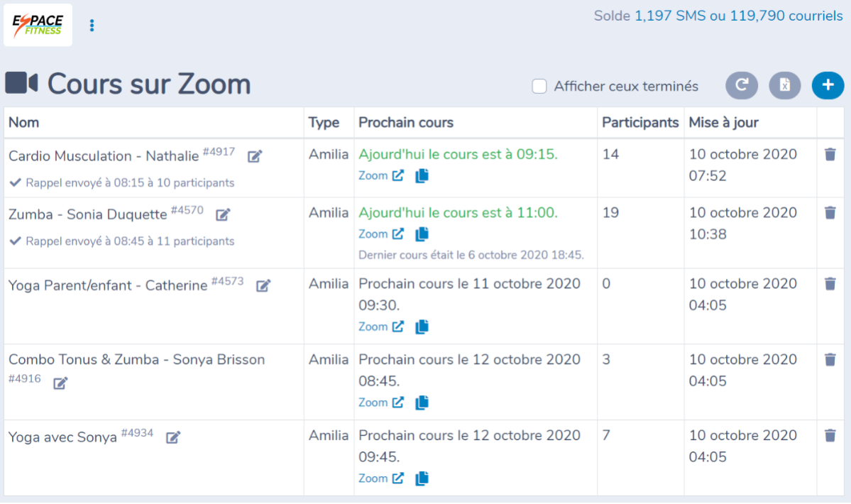Click the Espace Fitness logo
Image resolution: width=851 pixels, height=504 pixels.
coord(38,25)
